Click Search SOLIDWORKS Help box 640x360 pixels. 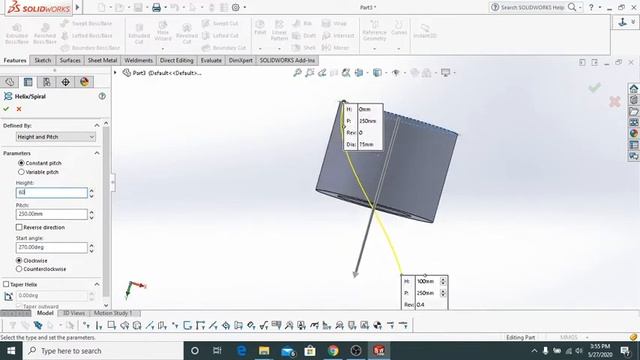point(533,7)
